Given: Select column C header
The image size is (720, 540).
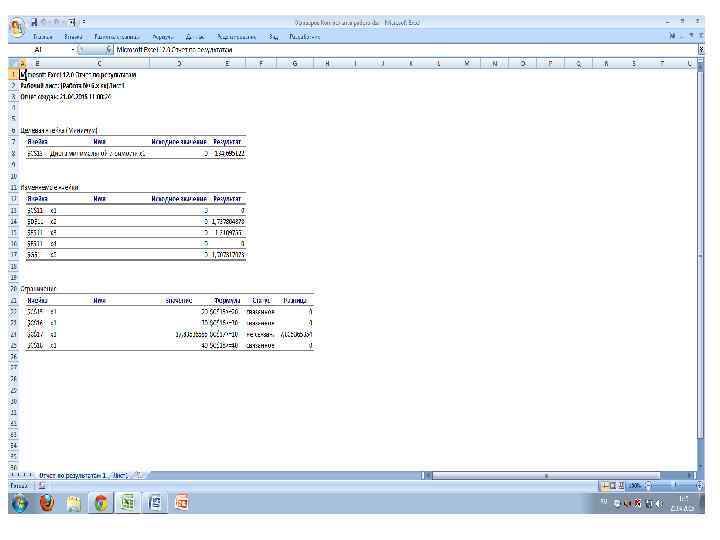Looking at the screenshot, I should [x=99, y=63].
